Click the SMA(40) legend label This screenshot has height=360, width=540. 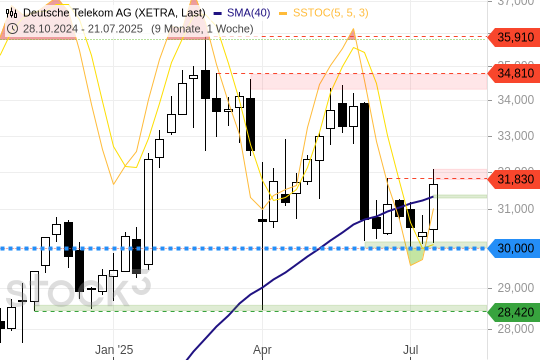[248, 13]
